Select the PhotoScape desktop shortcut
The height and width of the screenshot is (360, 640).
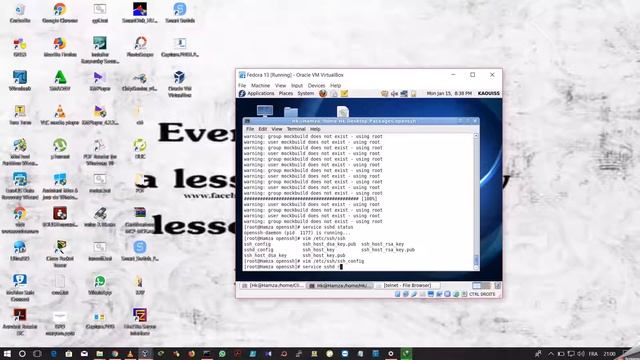[x=140, y=47]
